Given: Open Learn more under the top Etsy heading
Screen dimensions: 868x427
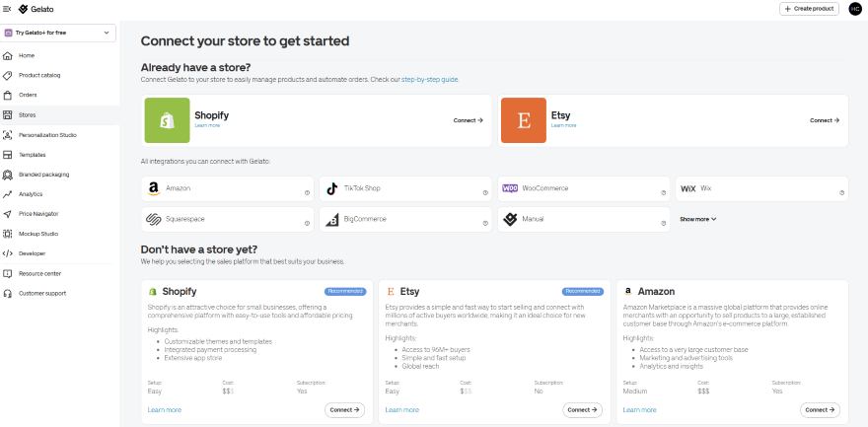Looking at the screenshot, I should click(x=563, y=125).
